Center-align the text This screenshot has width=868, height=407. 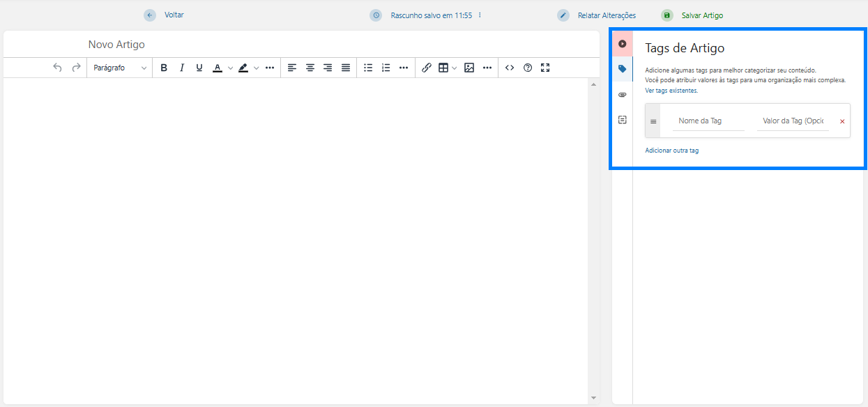(310, 68)
